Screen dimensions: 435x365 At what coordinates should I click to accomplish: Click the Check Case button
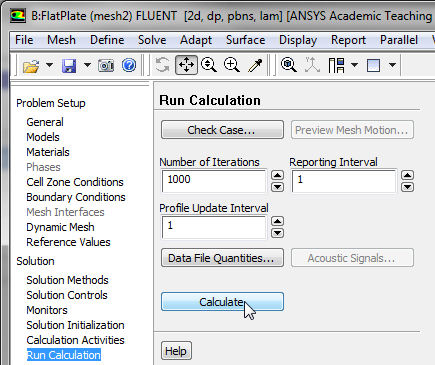222,130
